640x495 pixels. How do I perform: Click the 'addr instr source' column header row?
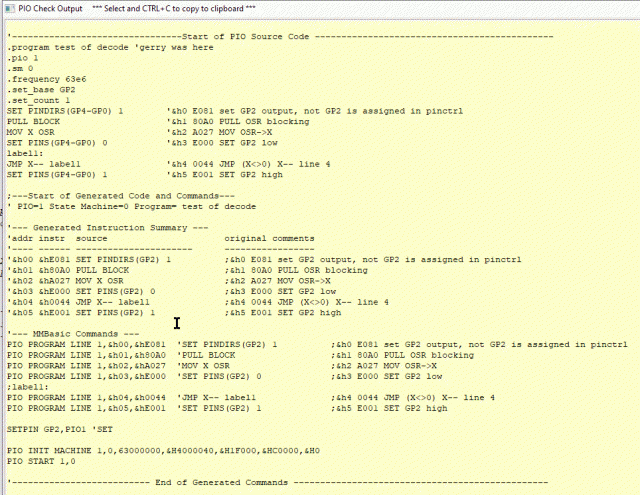coord(60,238)
